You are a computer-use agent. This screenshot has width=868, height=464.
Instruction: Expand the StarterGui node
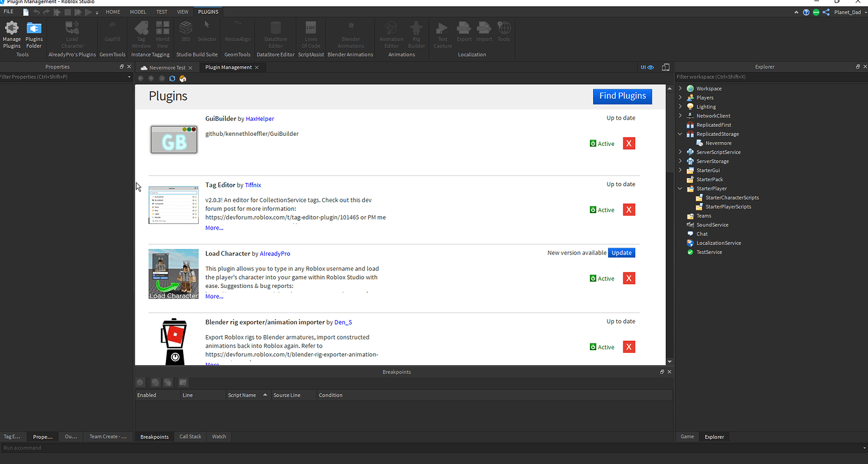(680, 170)
